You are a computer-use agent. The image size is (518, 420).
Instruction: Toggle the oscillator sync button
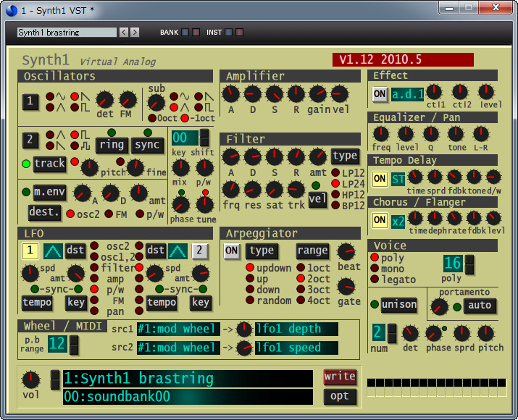coord(147,145)
